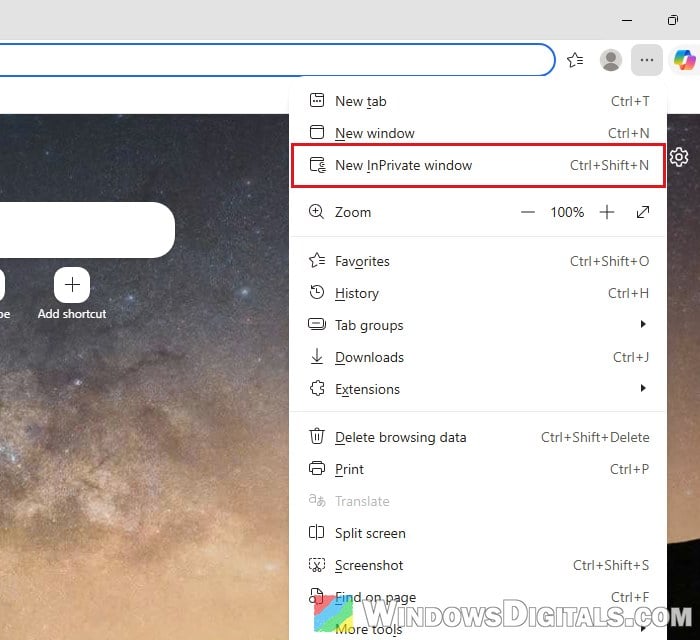Select Find on page entry
The image size is (700, 640).
478,597
